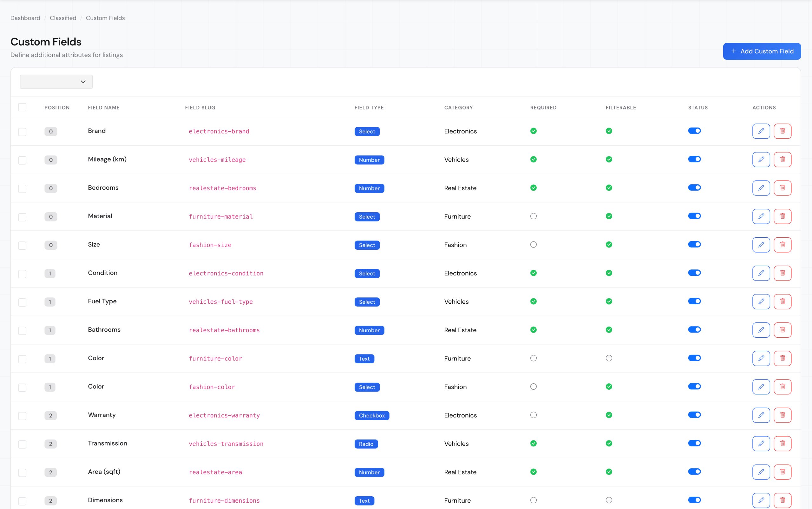This screenshot has height=509, width=812.
Task: Edit the Warranty field entry
Action: 761,415
